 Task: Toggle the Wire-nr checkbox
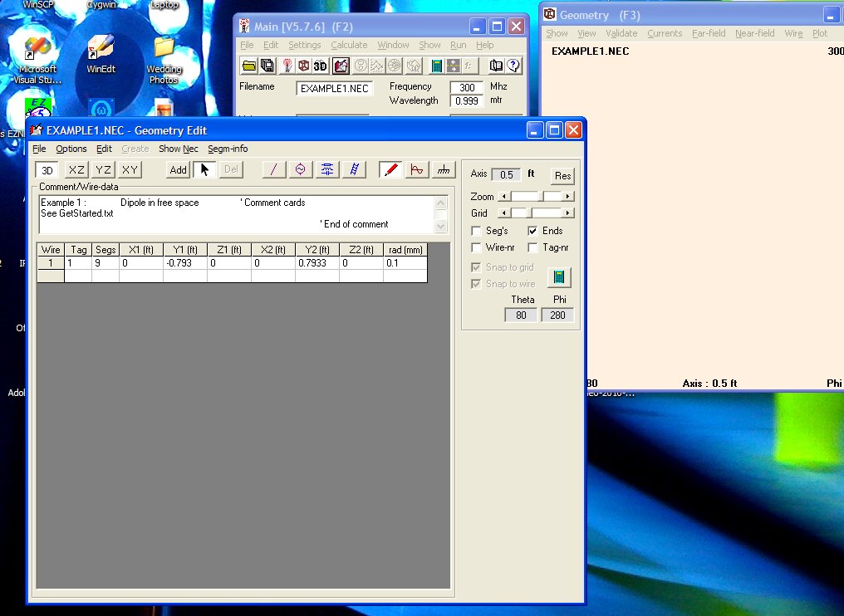click(x=477, y=247)
